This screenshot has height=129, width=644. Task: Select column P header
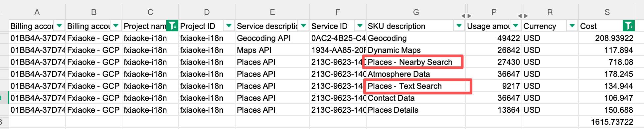tap(494, 12)
